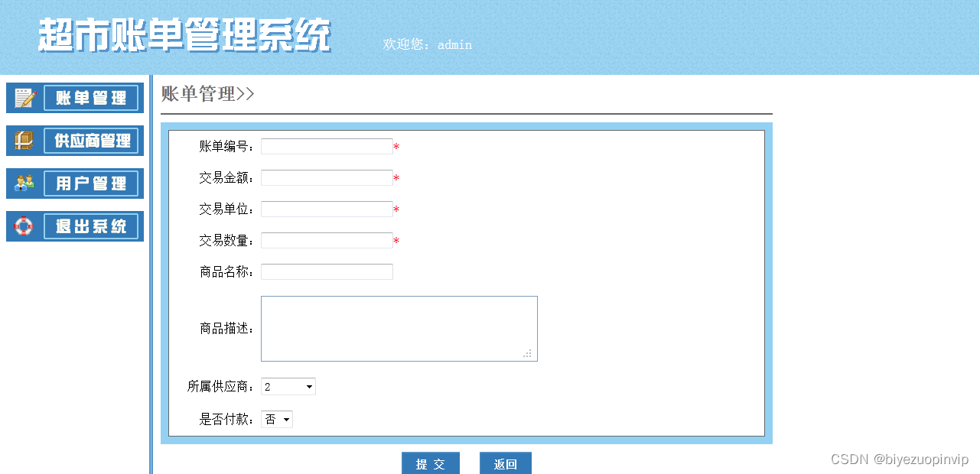Click the 交易单位 label
This screenshot has width=980, height=474.
(227, 209)
